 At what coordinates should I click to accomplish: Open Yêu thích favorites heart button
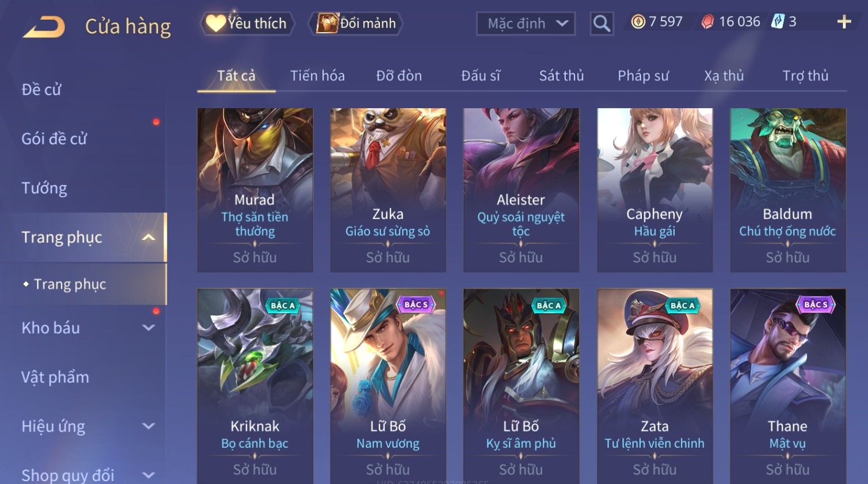(247, 24)
